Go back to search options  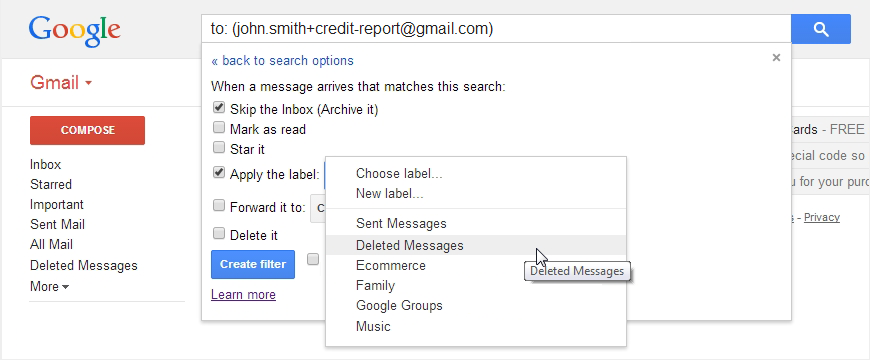[282, 60]
